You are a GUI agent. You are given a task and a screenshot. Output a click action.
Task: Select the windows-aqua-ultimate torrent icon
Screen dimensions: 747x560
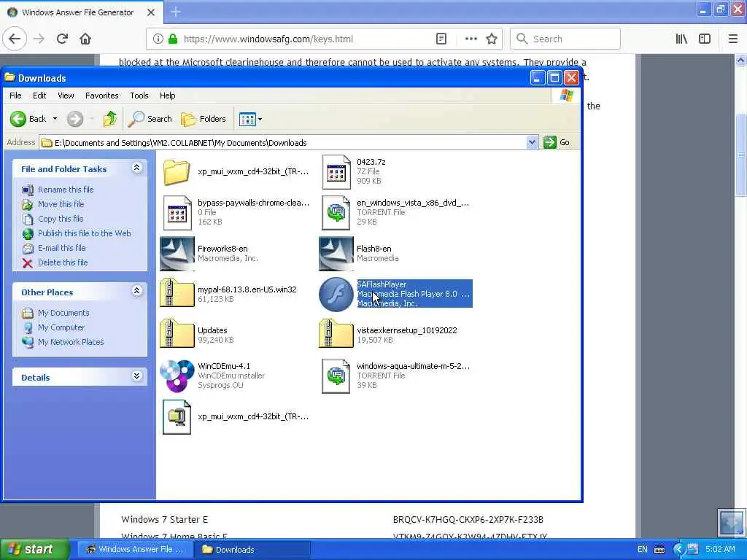pos(336,376)
